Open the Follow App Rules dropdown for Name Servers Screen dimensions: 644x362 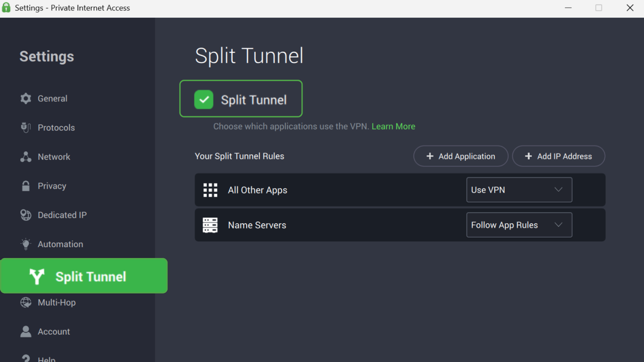point(519,225)
